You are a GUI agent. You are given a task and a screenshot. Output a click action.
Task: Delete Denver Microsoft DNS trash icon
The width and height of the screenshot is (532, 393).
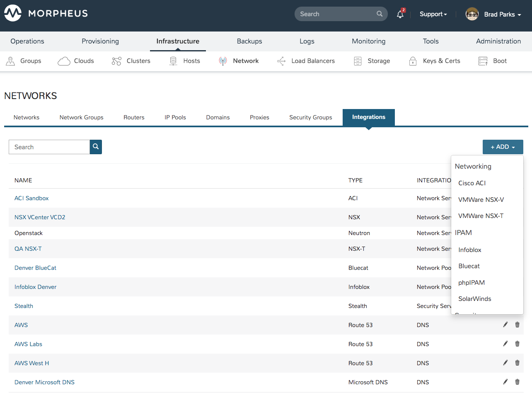click(517, 382)
